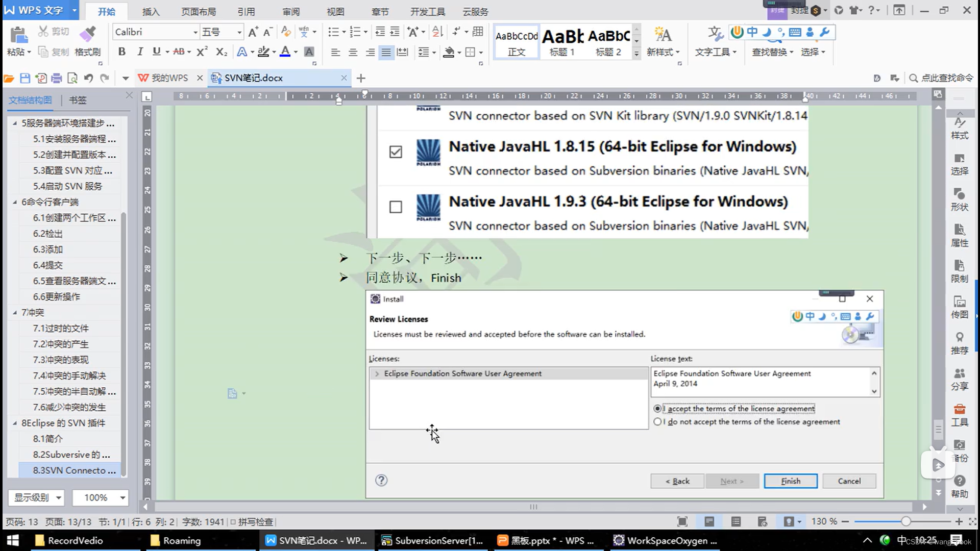The height and width of the screenshot is (551, 980).
Task: Toggle 拼写检查 spell check in status bar
Action: tap(252, 522)
